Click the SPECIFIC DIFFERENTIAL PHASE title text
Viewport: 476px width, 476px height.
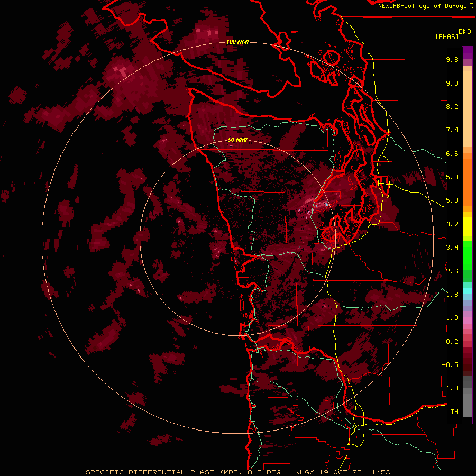pos(166,472)
